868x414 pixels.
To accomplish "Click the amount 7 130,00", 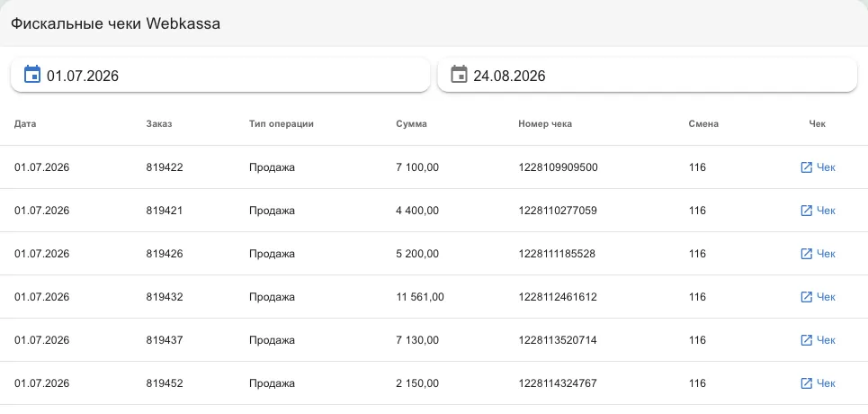I will tap(417, 340).
